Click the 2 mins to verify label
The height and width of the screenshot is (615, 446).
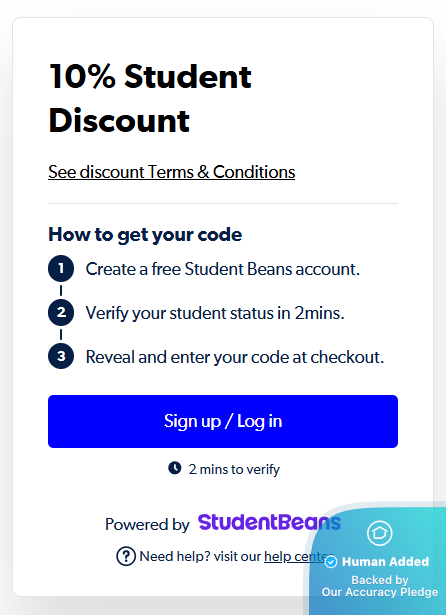coord(234,469)
